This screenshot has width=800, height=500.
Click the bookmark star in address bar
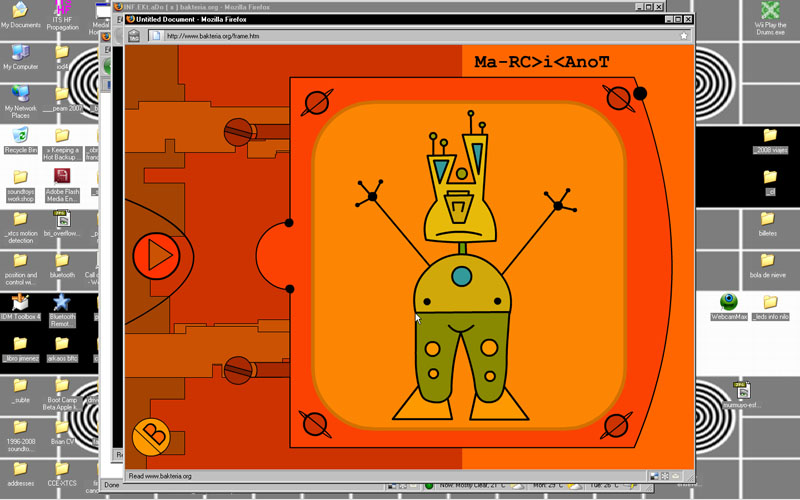pyautogui.click(x=684, y=36)
